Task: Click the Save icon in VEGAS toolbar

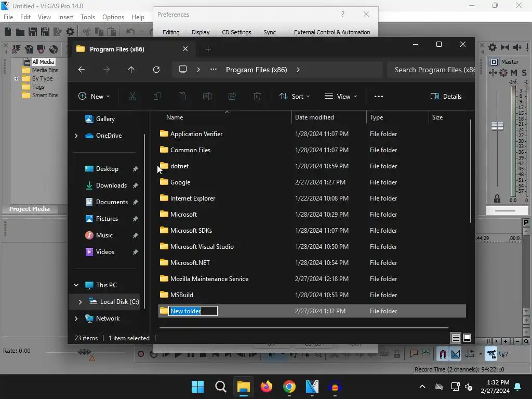Action: [33, 32]
